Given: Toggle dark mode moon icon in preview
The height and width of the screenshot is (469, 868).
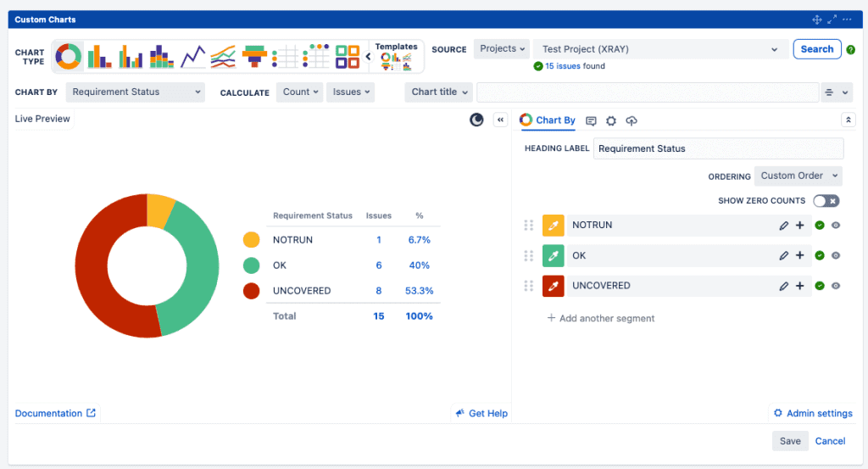Looking at the screenshot, I should (x=477, y=120).
